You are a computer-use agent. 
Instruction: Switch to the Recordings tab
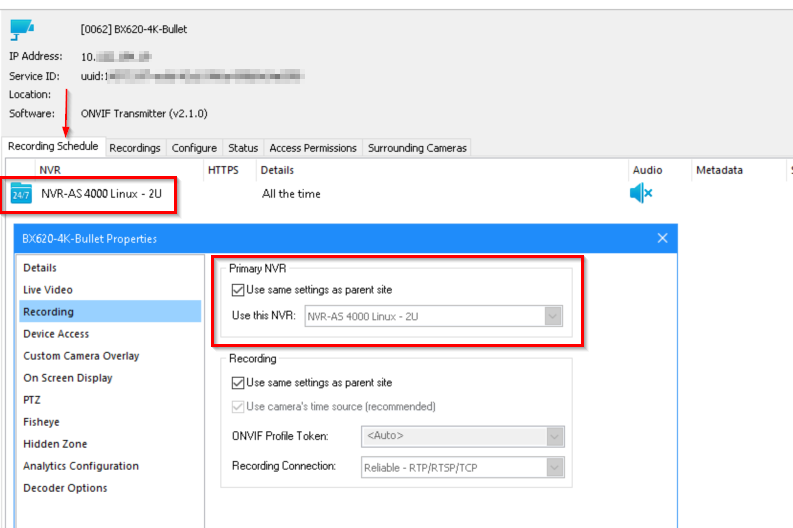tap(135, 148)
